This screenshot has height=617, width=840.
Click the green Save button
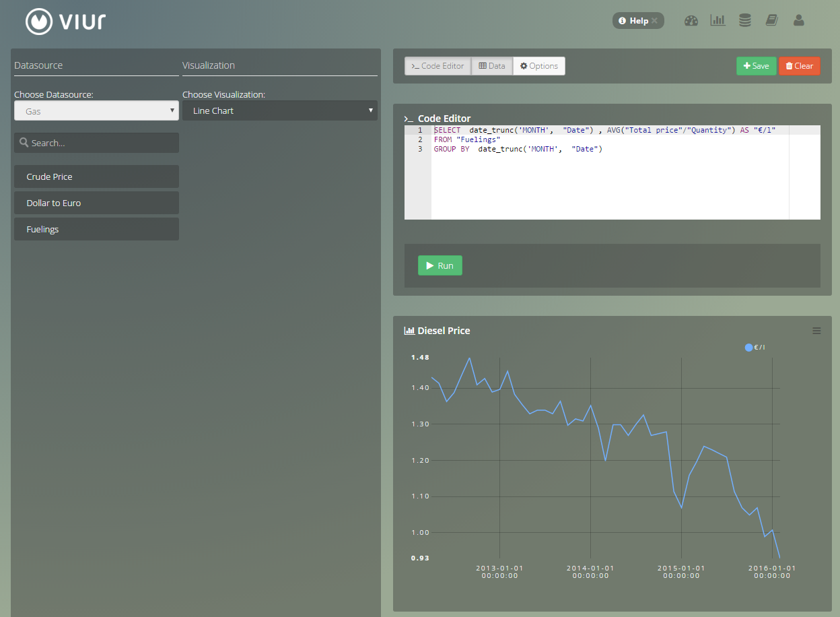(756, 66)
